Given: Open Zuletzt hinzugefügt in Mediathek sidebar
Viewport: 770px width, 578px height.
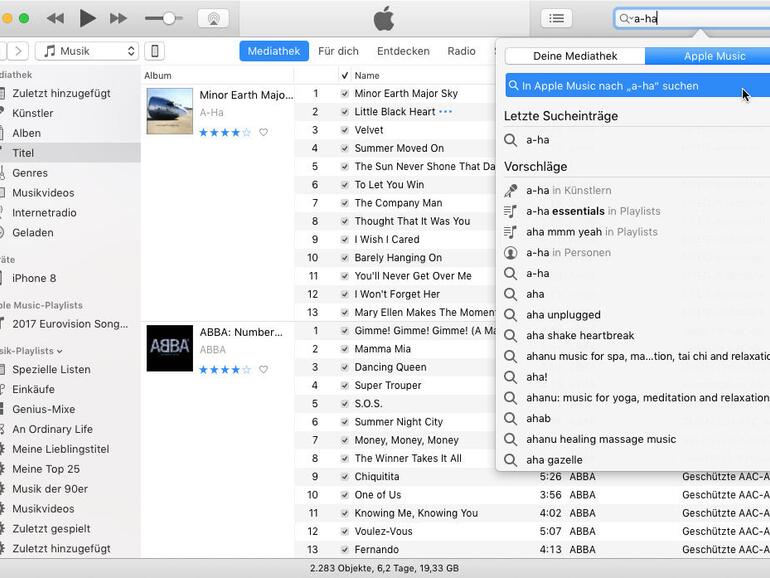Looking at the screenshot, I should [61, 93].
